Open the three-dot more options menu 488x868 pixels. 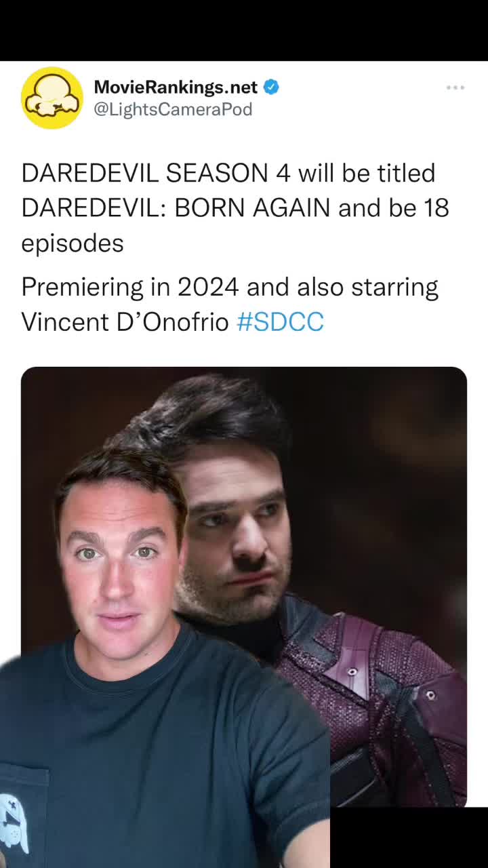[x=455, y=87]
